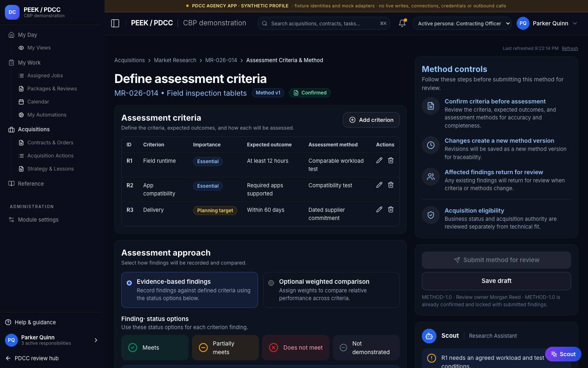Click Save draft
Screen dimensions: 588x368
[496, 281]
